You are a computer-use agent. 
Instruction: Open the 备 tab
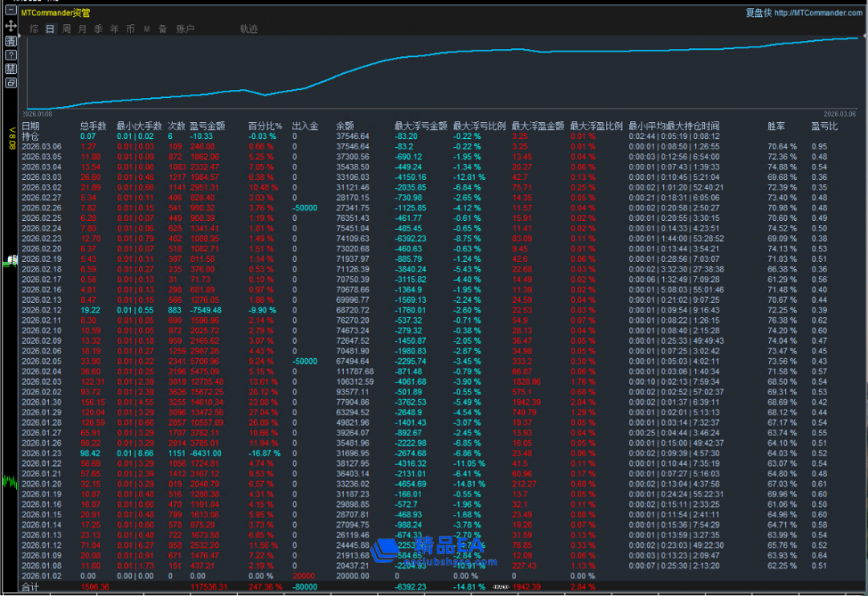(162, 29)
